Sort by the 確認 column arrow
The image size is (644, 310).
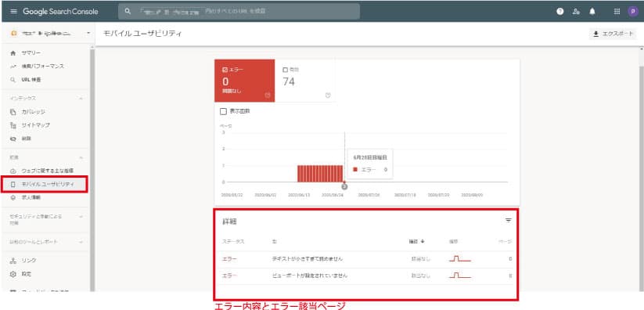[423, 242]
